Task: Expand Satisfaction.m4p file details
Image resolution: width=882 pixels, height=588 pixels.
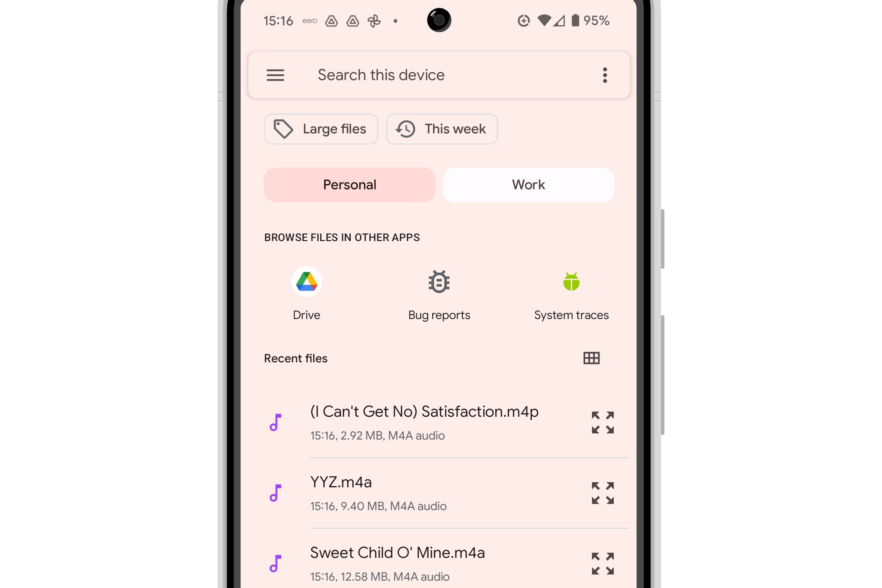Action: click(601, 422)
